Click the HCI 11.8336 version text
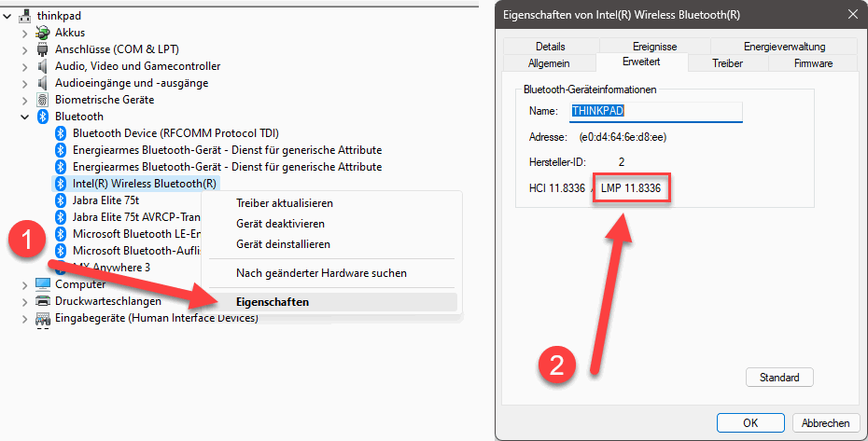The height and width of the screenshot is (441, 868). (557, 188)
